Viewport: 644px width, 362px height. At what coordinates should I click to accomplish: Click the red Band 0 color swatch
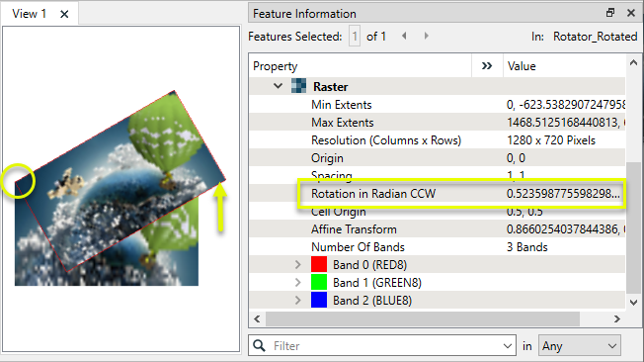pyautogui.click(x=319, y=264)
